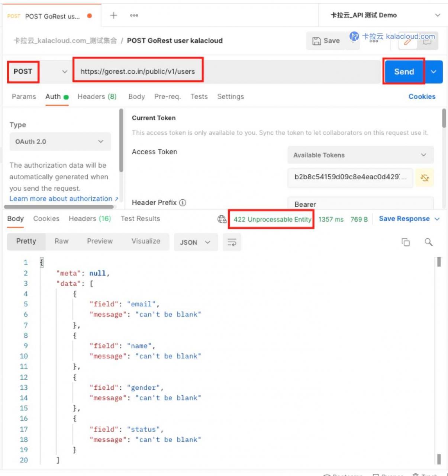Open the Pre-req. tab
Screen dimensions: 448x476
167,97
